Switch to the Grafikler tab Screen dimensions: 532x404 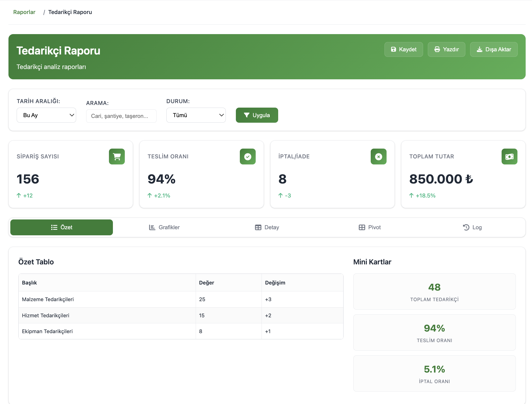point(164,227)
